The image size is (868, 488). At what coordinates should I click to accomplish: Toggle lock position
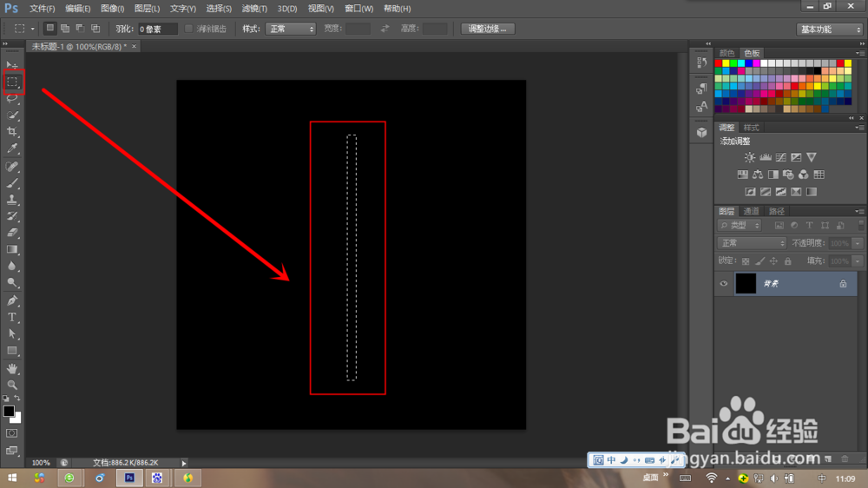tap(774, 260)
